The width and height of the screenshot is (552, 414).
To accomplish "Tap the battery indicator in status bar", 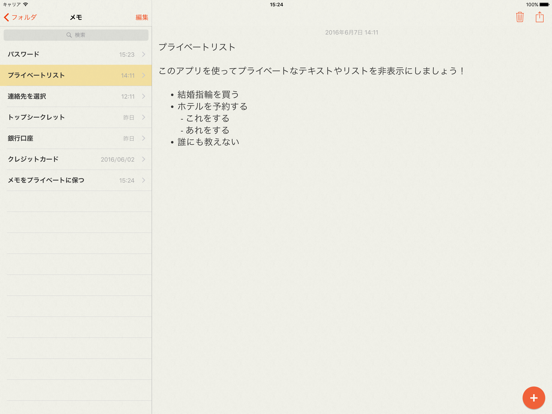I will (x=544, y=5).
